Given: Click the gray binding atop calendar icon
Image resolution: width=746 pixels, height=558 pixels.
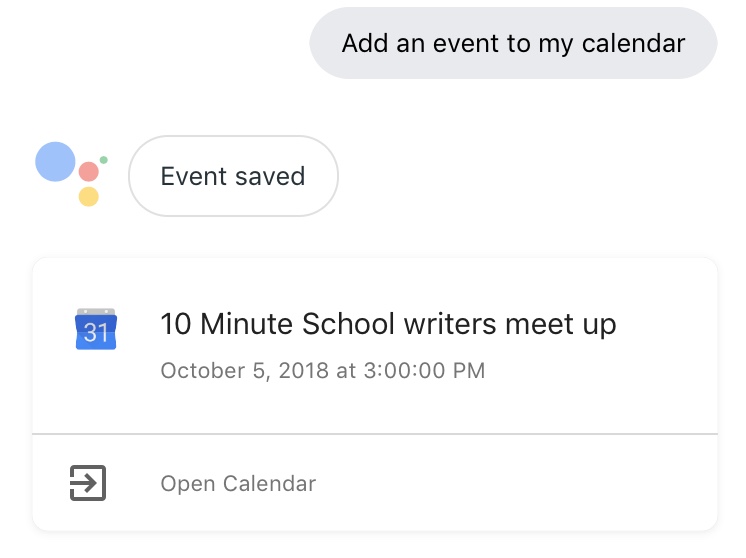Looking at the screenshot, I should point(96,312).
